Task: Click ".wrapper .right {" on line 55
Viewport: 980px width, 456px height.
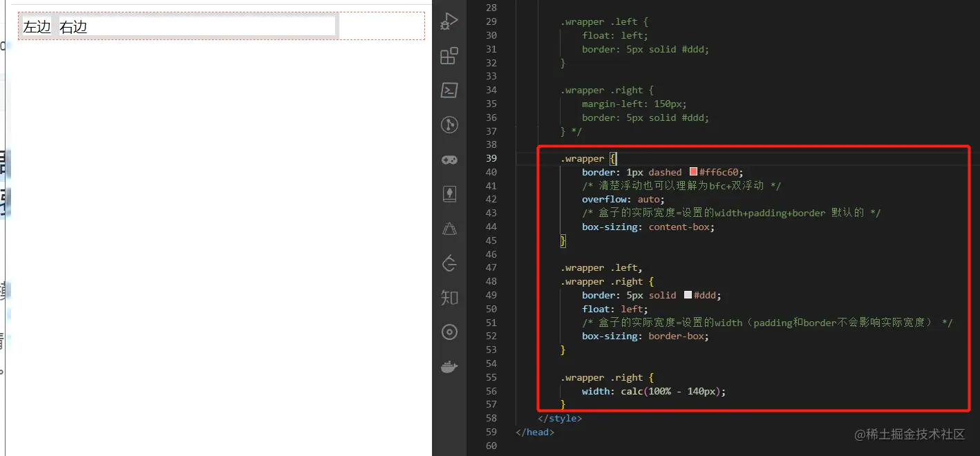Action: coord(607,377)
